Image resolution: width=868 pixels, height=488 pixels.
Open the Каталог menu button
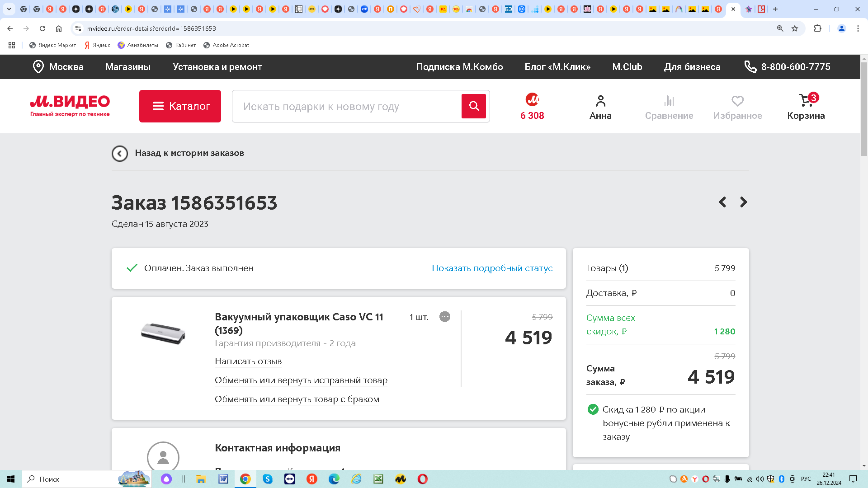[180, 106]
